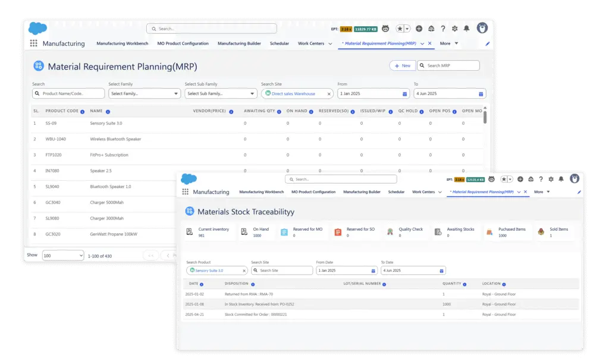Open the favorites list arrow in MRP window
The height and width of the screenshot is (364, 609).
coord(407,29)
